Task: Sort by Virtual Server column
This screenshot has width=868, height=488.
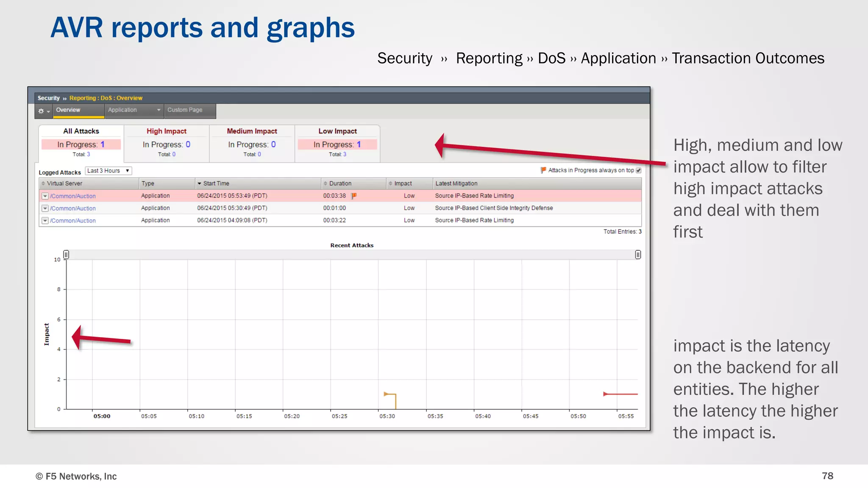Action: tap(89, 183)
